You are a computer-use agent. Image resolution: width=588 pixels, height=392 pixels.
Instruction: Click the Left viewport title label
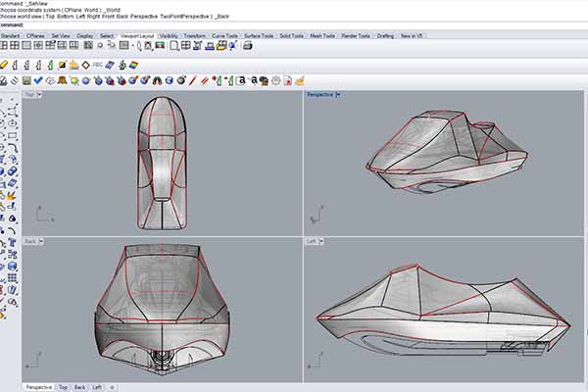click(313, 240)
